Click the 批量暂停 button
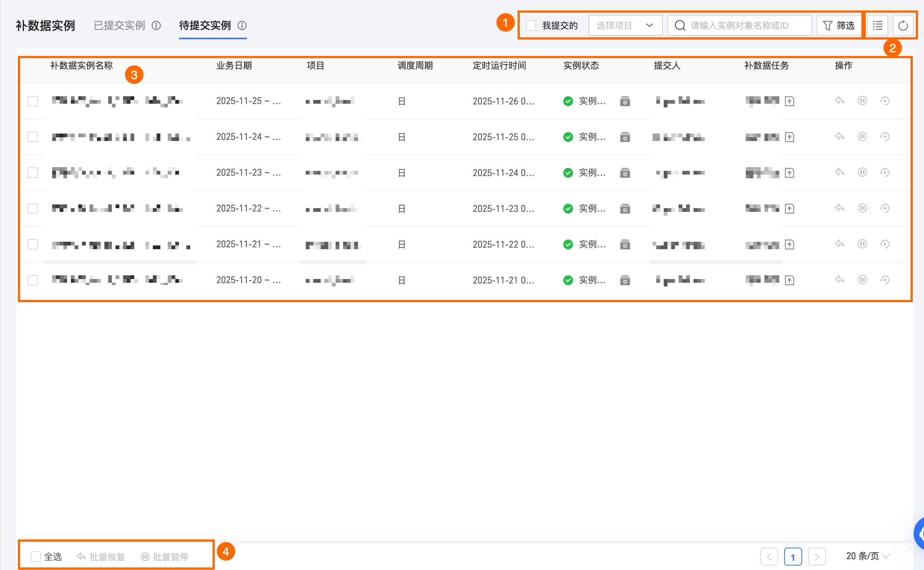 coord(165,557)
